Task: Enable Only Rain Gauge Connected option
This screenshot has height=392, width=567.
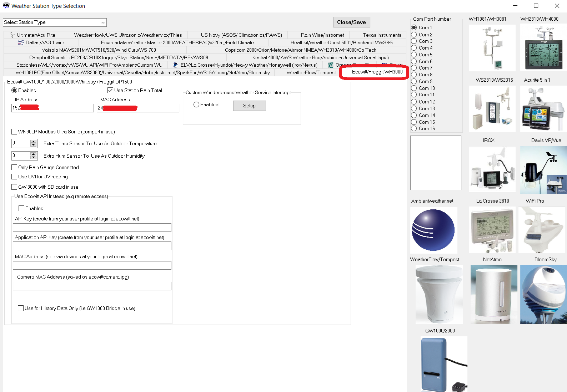Action: 15,167
